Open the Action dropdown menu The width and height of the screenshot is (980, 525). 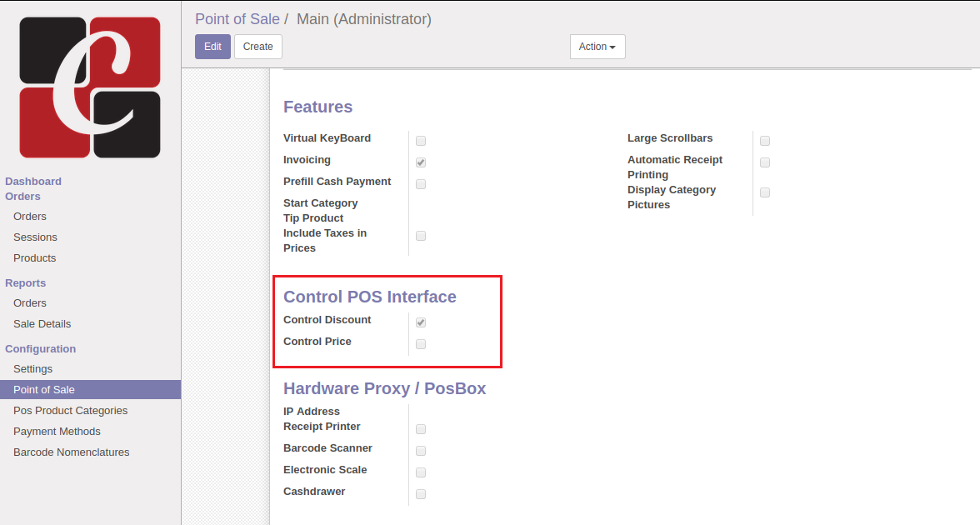(x=597, y=47)
